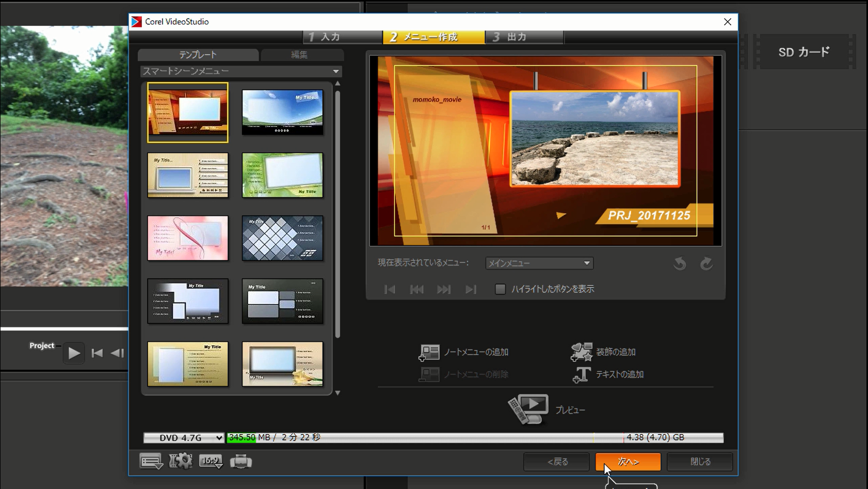Click the undo arrow icon under the preview
This screenshot has width=868, height=489.
pyautogui.click(x=680, y=264)
